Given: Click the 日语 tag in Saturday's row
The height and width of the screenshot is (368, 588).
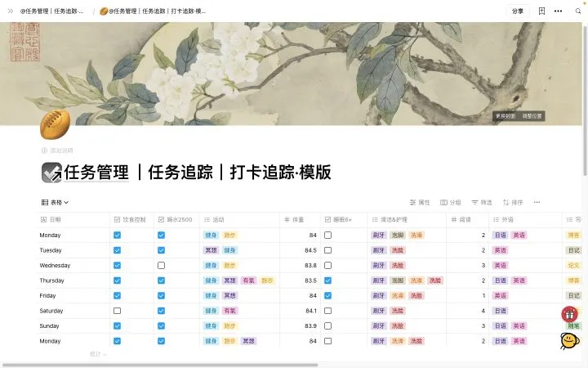Looking at the screenshot, I should click(x=501, y=311).
